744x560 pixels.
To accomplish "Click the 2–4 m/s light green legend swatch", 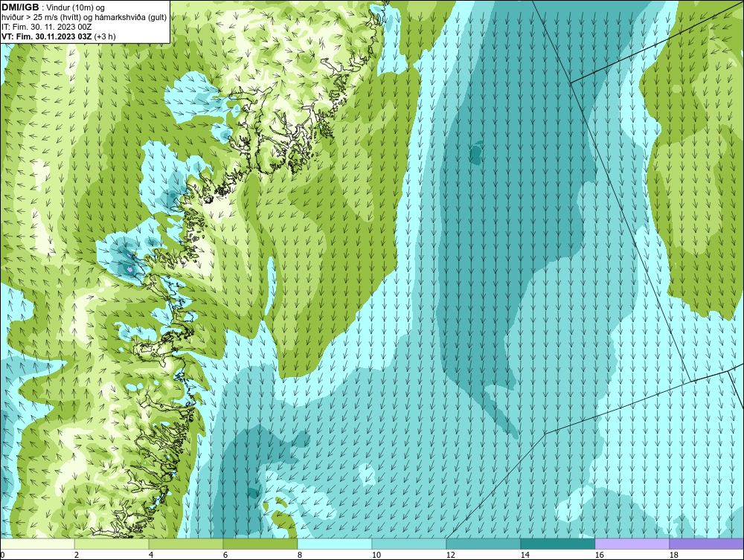I will click(112, 544).
